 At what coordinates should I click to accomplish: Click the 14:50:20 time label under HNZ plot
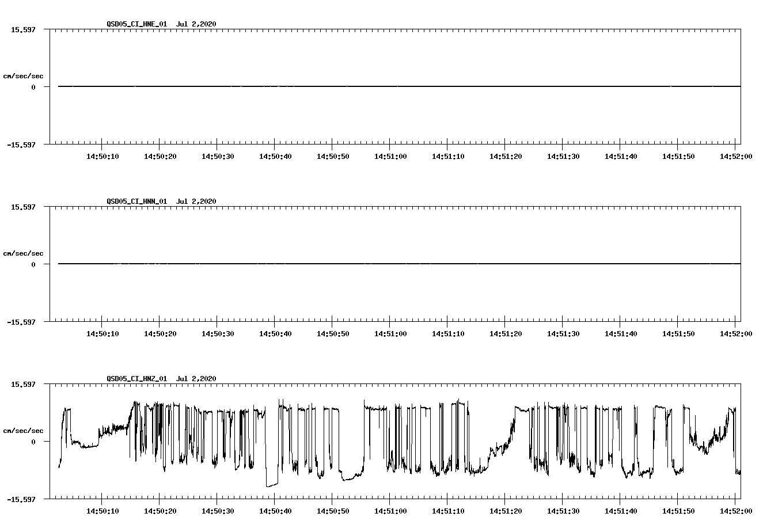pos(160,511)
